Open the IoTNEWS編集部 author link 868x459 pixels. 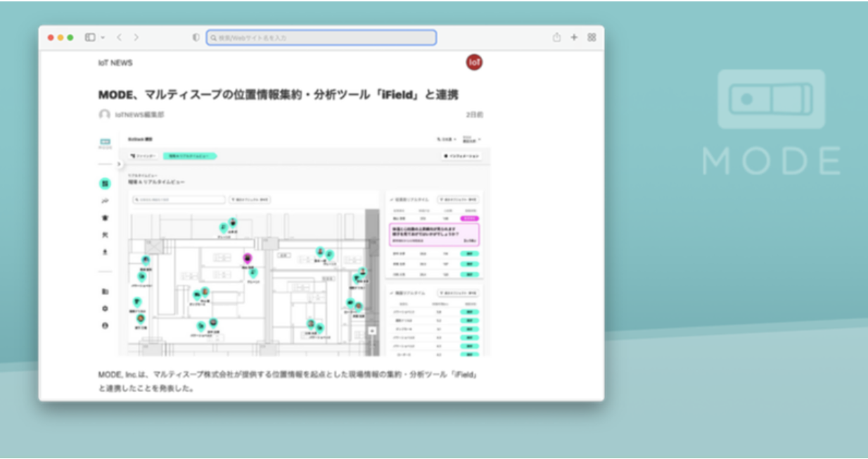click(139, 114)
